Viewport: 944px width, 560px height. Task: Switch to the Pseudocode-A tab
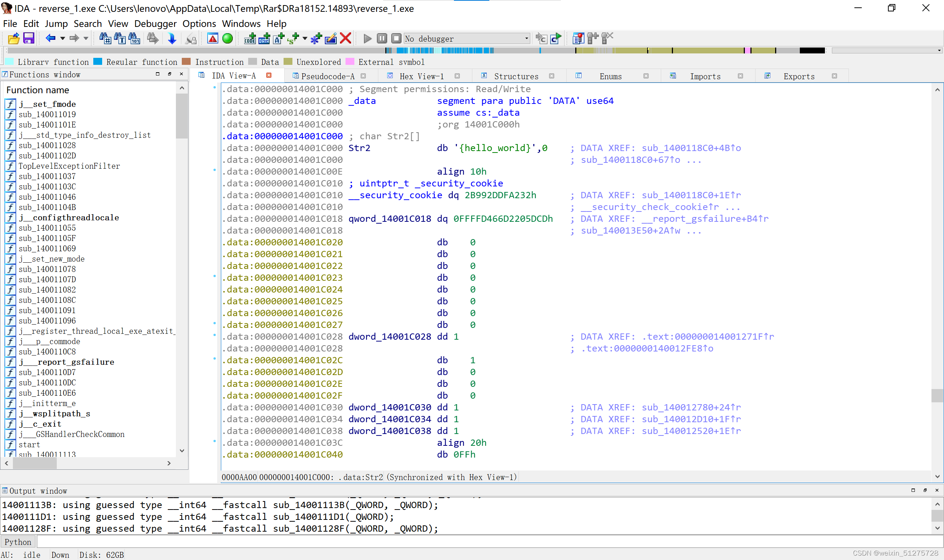click(x=328, y=76)
